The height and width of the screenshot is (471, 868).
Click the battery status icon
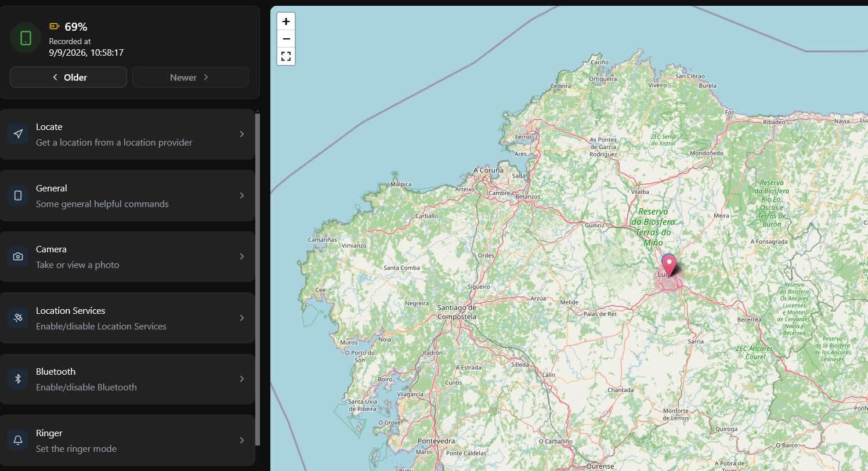(x=55, y=26)
